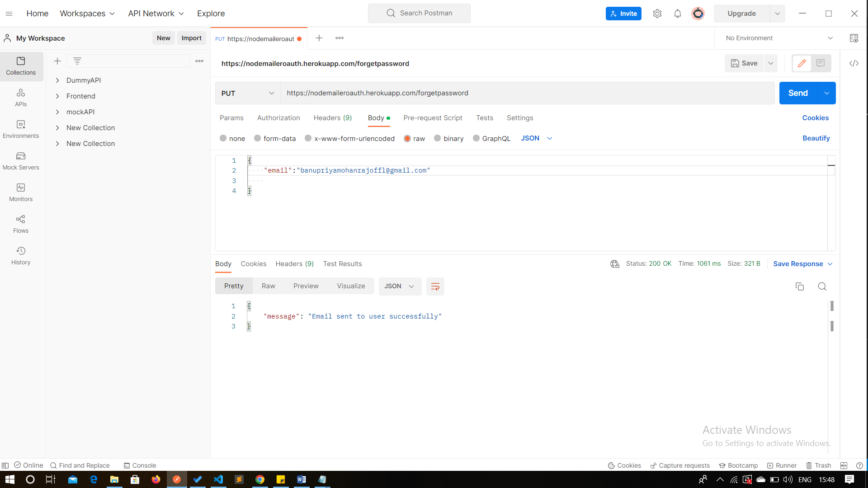The width and height of the screenshot is (868, 488).
Task: Open the PUT method dropdown
Action: click(x=248, y=93)
